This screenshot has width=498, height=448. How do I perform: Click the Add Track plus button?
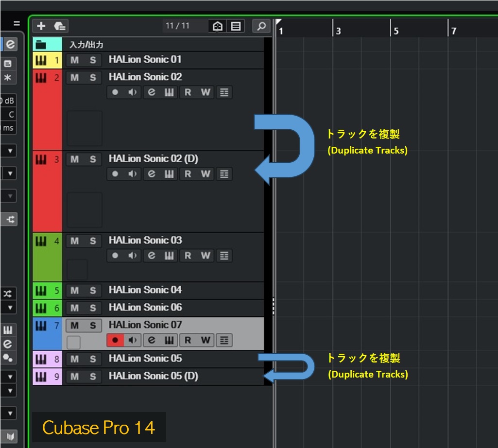tap(41, 26)
